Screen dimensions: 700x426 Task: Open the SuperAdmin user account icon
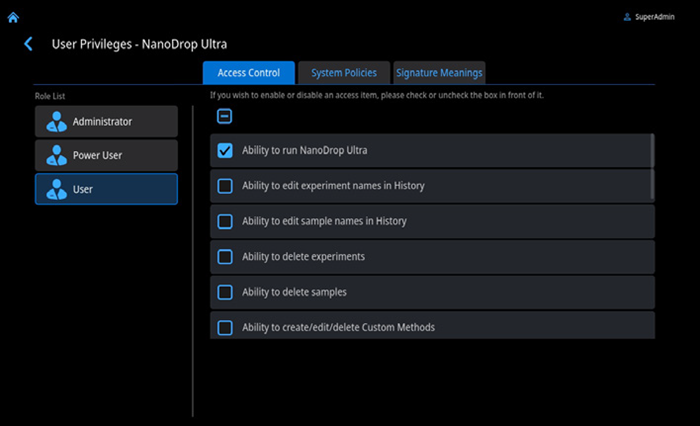[x=627, y=17]
